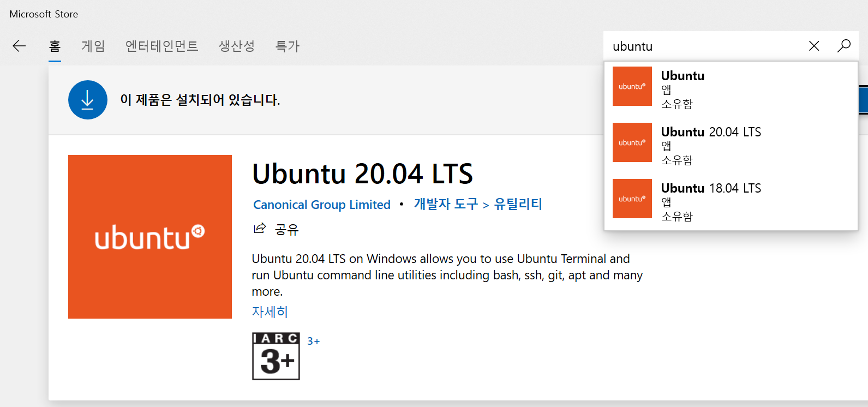Select the Ubuntu 20.04 LTS suggestion title
The image size is (868, 407).
click(x=711, y=132)
